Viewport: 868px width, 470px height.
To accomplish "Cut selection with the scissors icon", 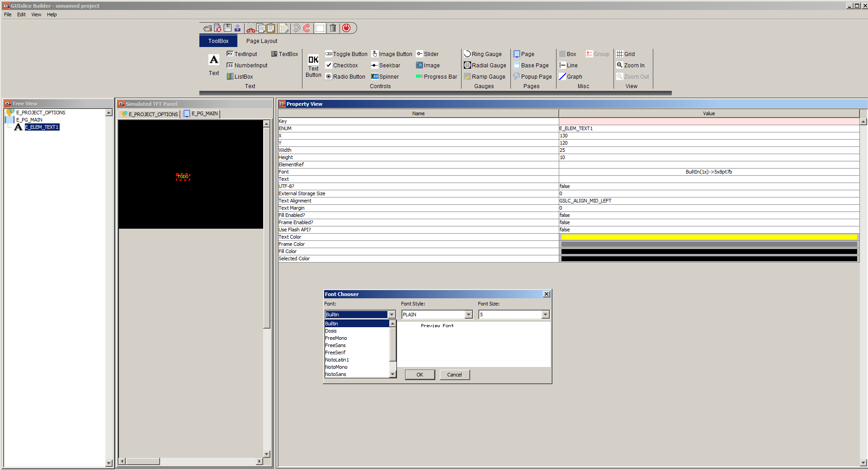I will click(250, 28).
